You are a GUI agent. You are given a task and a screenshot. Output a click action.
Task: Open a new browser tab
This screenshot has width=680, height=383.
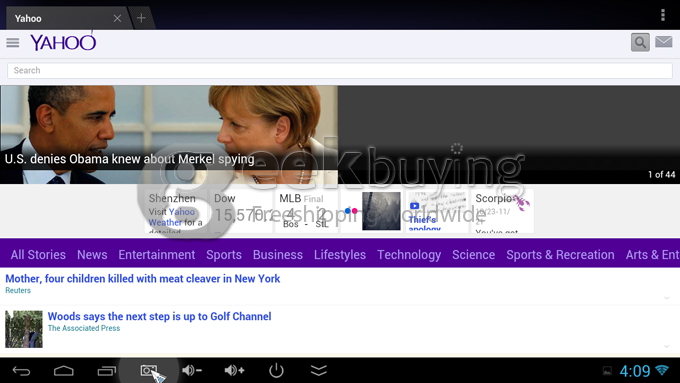coord(141,18)
